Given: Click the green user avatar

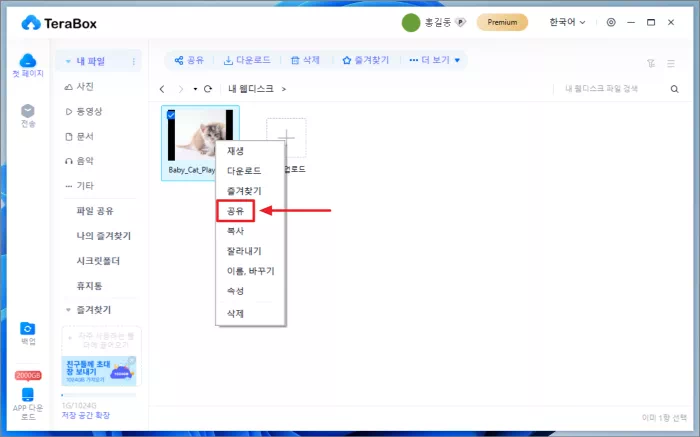Looking at the screenshot, I should 411,22.
